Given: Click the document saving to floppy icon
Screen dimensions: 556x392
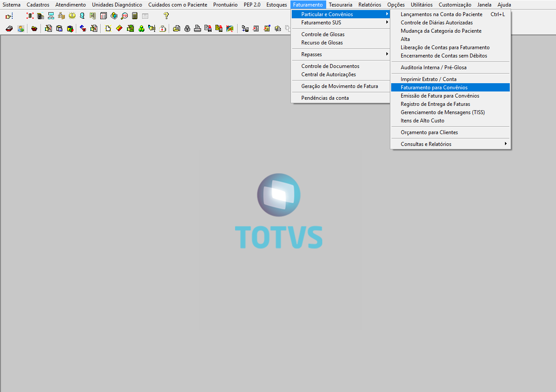Looking at the screenshot, I should point(208,29).
